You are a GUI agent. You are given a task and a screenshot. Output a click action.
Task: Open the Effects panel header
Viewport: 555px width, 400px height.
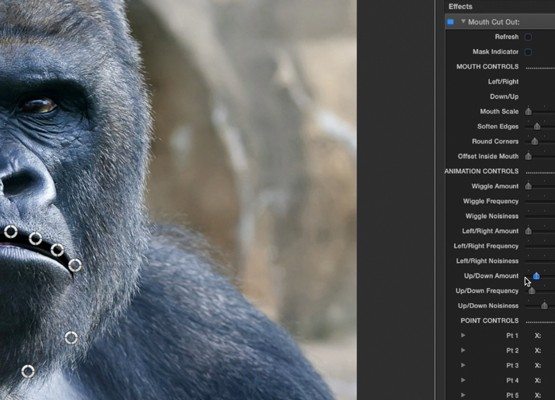coord(460,6)
